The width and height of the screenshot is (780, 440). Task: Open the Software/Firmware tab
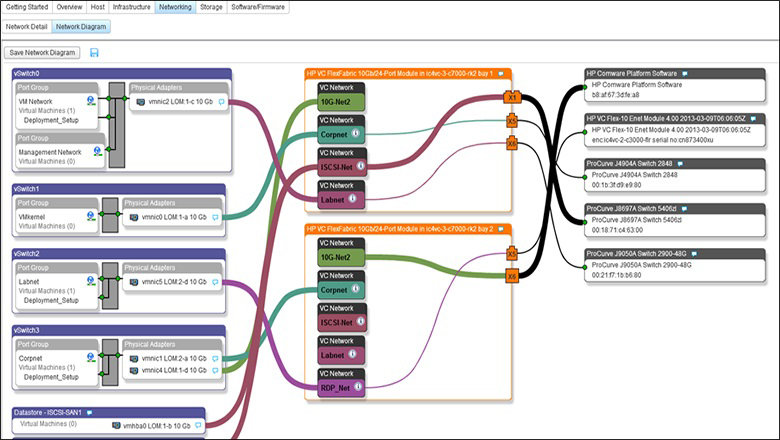pyautogui.click(x=258, y=7)
